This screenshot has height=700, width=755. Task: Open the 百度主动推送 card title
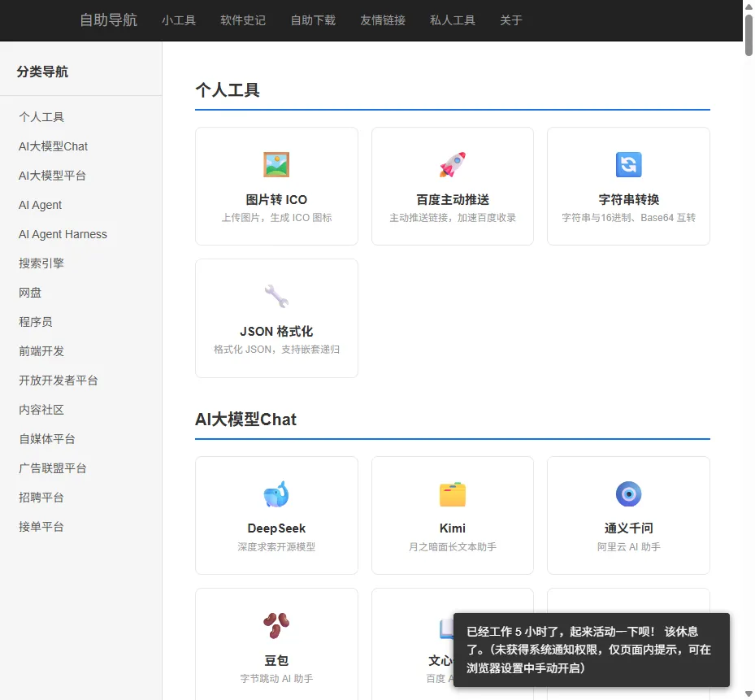click(x=453, y=199)
